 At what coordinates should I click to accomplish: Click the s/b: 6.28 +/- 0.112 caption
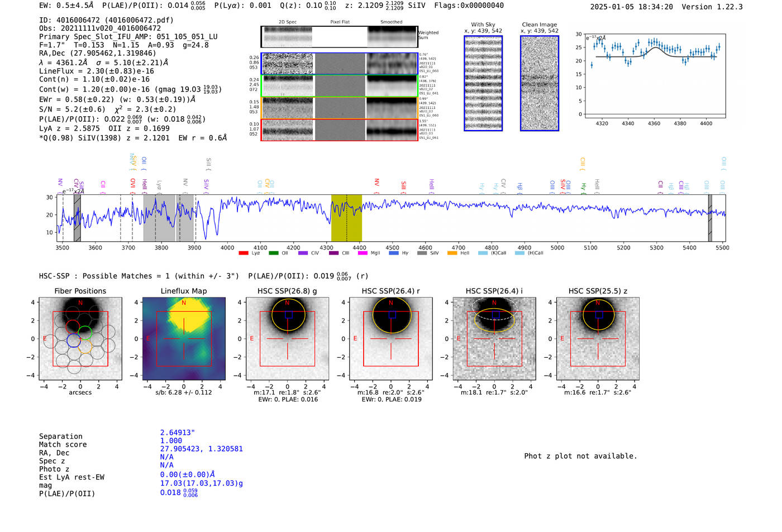[x=184, y=392]
